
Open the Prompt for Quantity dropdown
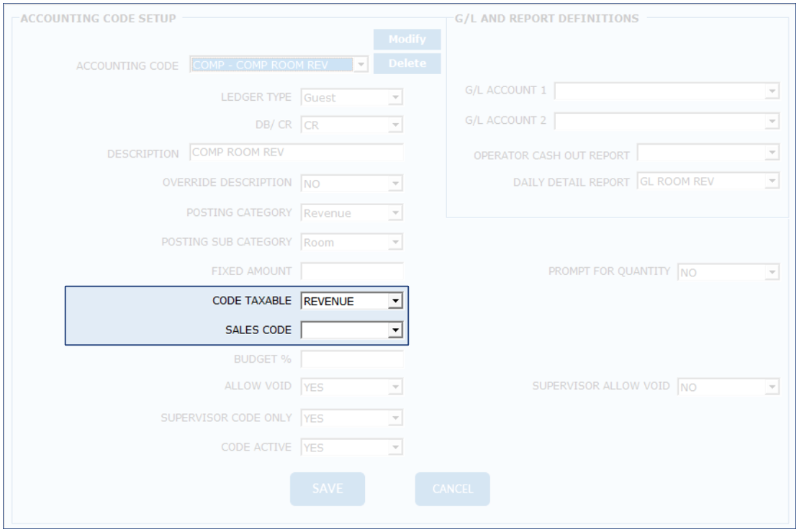pyautogui.click(x=772, y=272)
